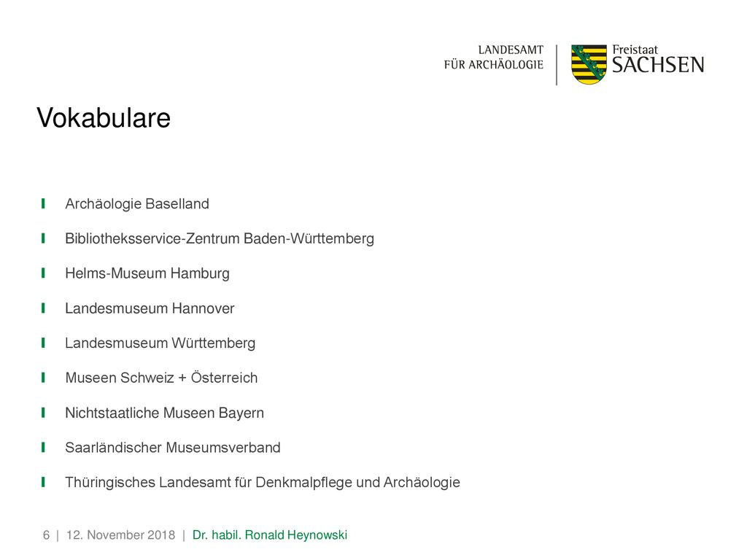Click 'Museen Schweiz + Österreich' line
The image size is (747, 560).
point(161,378)
